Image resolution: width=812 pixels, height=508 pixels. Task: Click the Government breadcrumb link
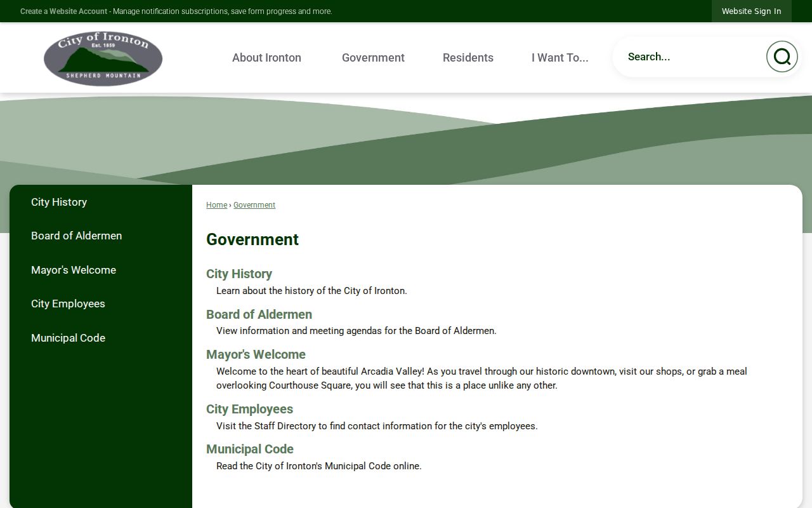(x=254, y=205)
